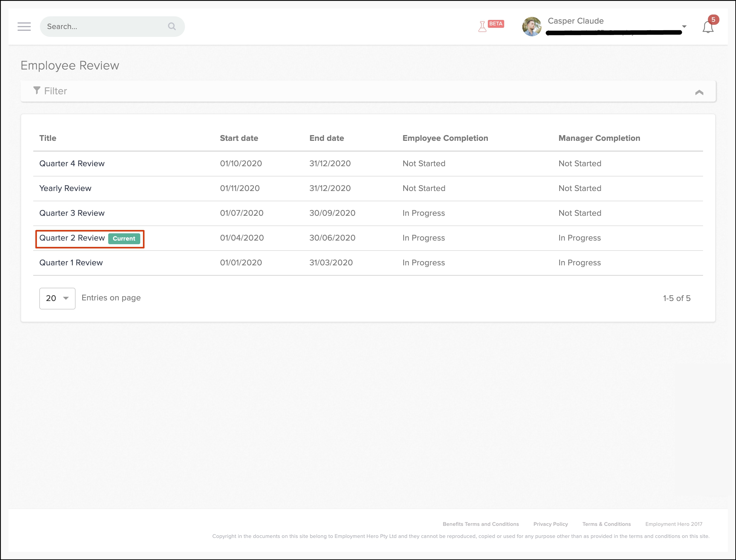Click Casper Claude's profile avatar
The width and height of the screenshot is (736, 560).
point(532,27)
